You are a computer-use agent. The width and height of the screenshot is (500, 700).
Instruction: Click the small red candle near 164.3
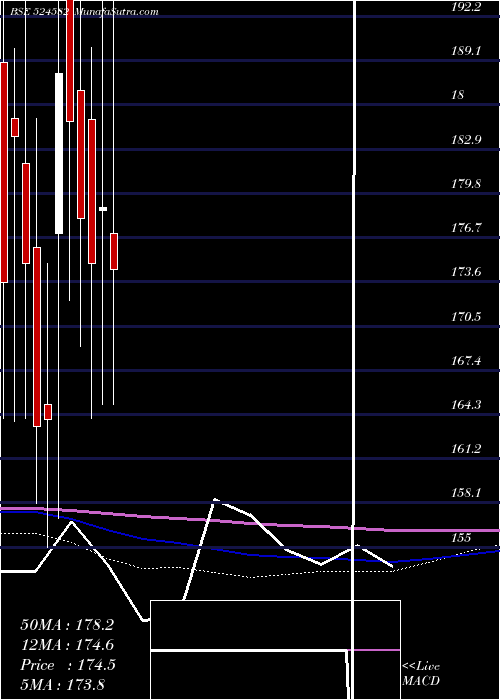pos(48,412)
